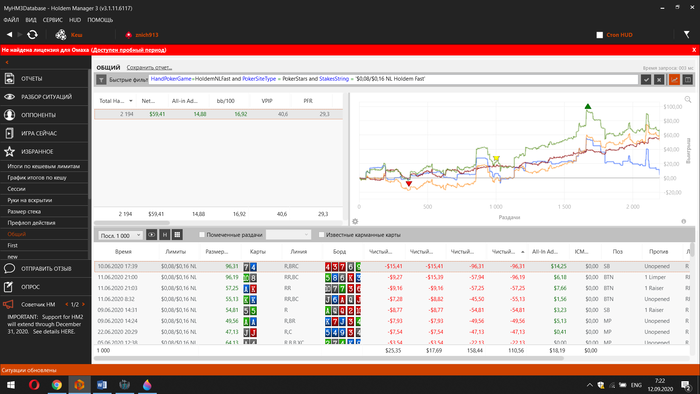Click the red low marker on graph
Image resolution: width=700 pixels, height=394 pixels.
coord(409,183)
